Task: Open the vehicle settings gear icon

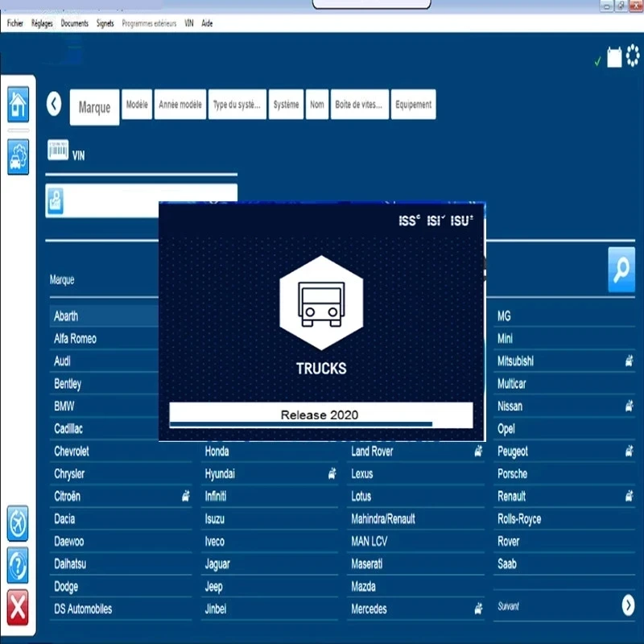Action: pyautogui.click(x=18, y=157)
